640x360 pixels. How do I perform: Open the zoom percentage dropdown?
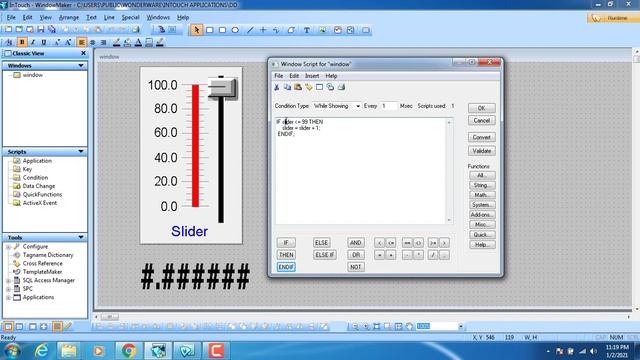461,327
